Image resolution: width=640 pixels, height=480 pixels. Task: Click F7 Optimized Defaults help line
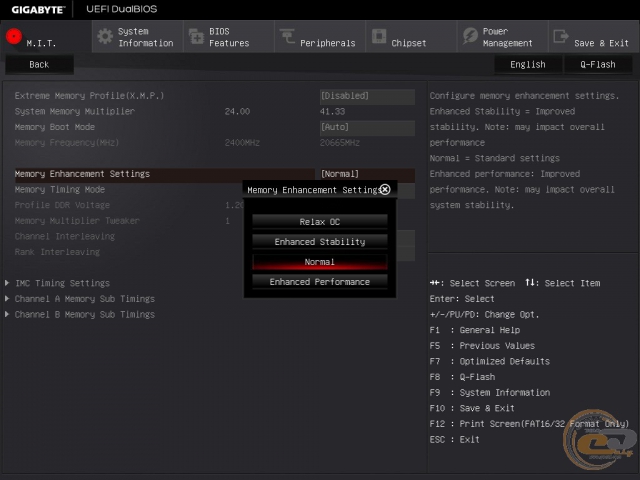(x=489, y=361)
